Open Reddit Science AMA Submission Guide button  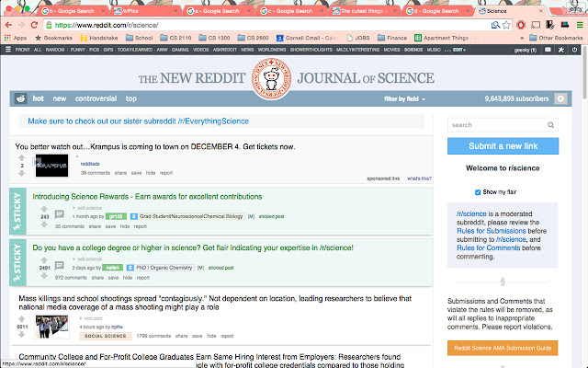pyautogui.click(x=503, y=348)
